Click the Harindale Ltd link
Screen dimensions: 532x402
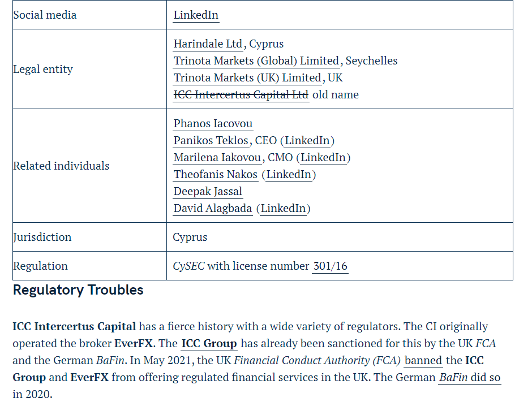[x=208, y=44]
